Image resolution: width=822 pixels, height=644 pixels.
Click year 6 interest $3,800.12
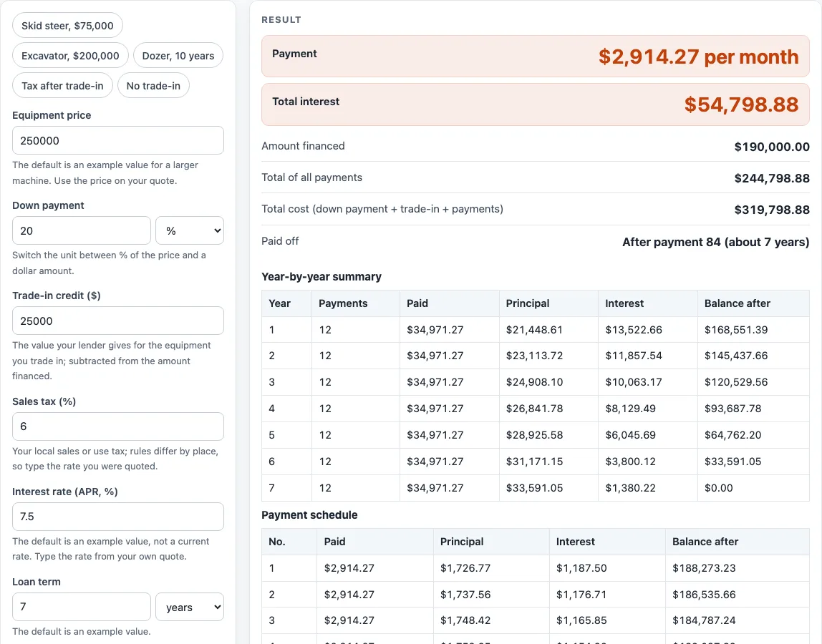pyautogui.click(x=630, y=462)
